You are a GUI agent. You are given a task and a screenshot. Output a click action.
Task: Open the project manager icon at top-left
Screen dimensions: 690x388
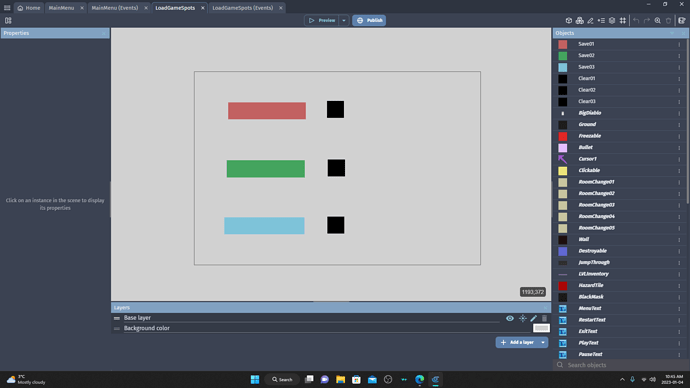[x=8, y=21]
